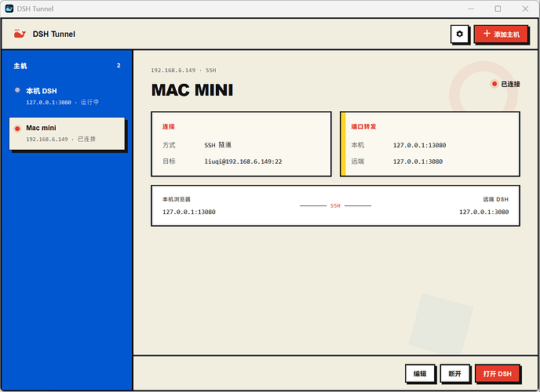
Task: Close the DSH Tunnel window
Action: (525, 9)
